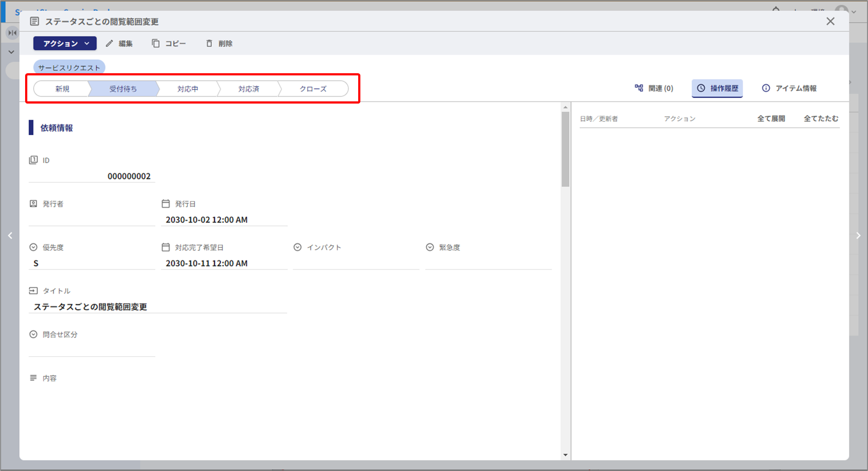
Task: Click the scroll down arrow of form panel
Action: point(565,455)
